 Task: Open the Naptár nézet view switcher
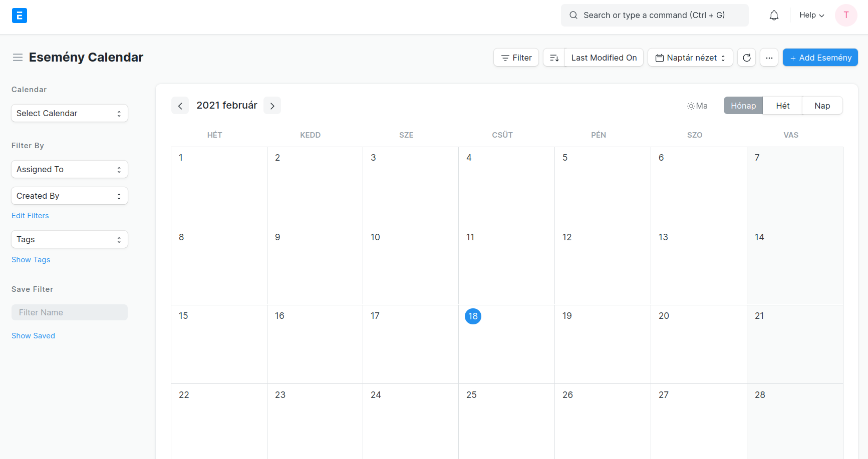coord(690,58)
